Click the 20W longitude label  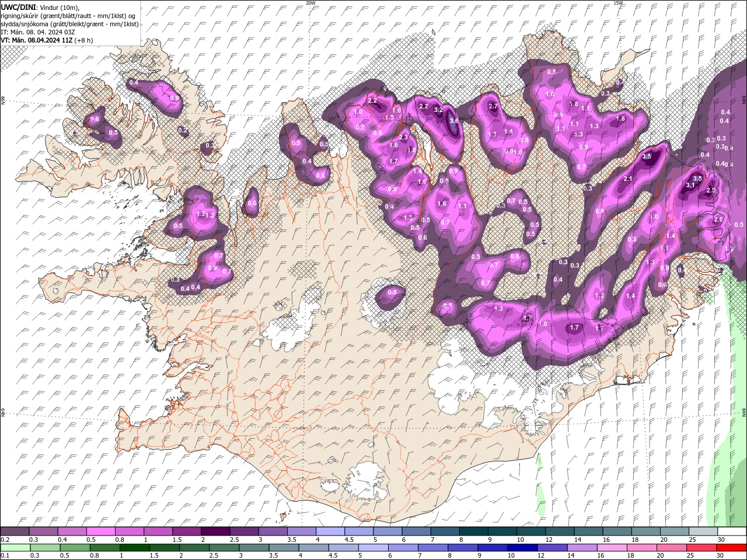tap(310, 3)
